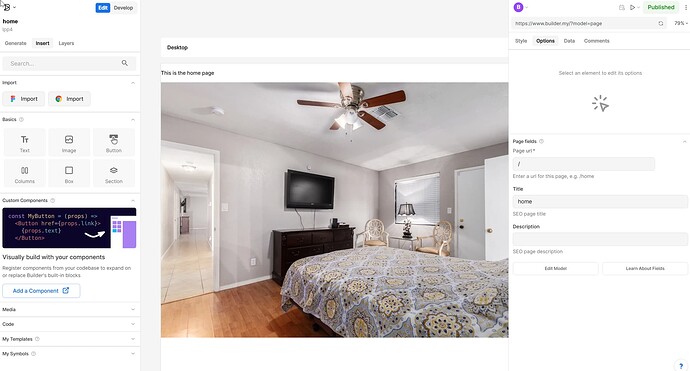Open the purple B user avatar
This screenshot has height=371, width=690.
tap(519, 7)
